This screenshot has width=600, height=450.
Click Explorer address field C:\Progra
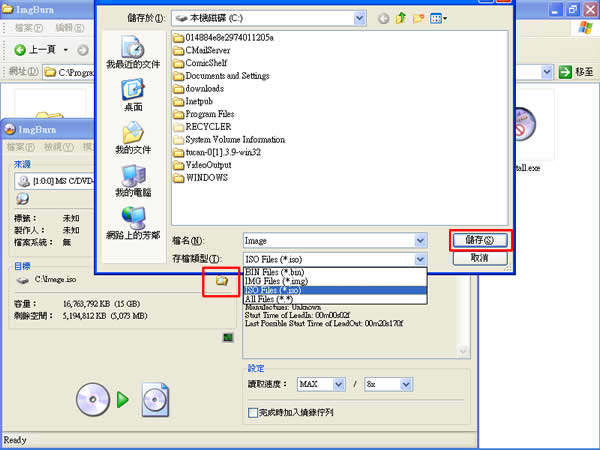69,72
